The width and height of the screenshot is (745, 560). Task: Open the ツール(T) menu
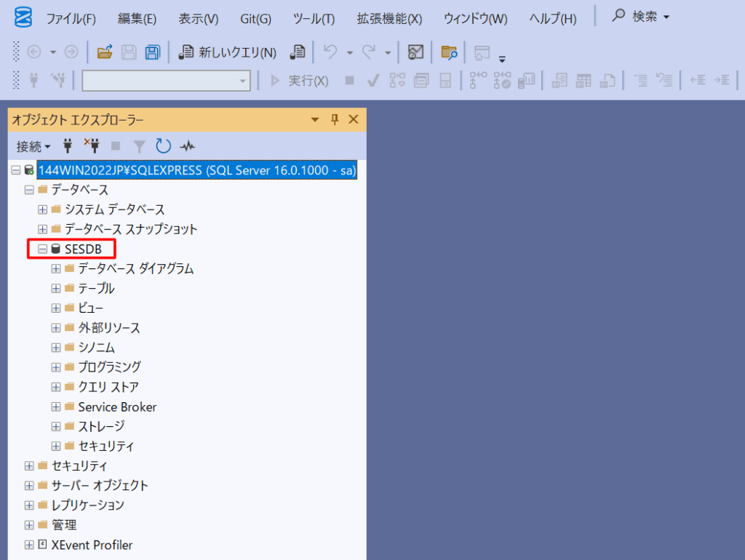click(x=314, y=18)
